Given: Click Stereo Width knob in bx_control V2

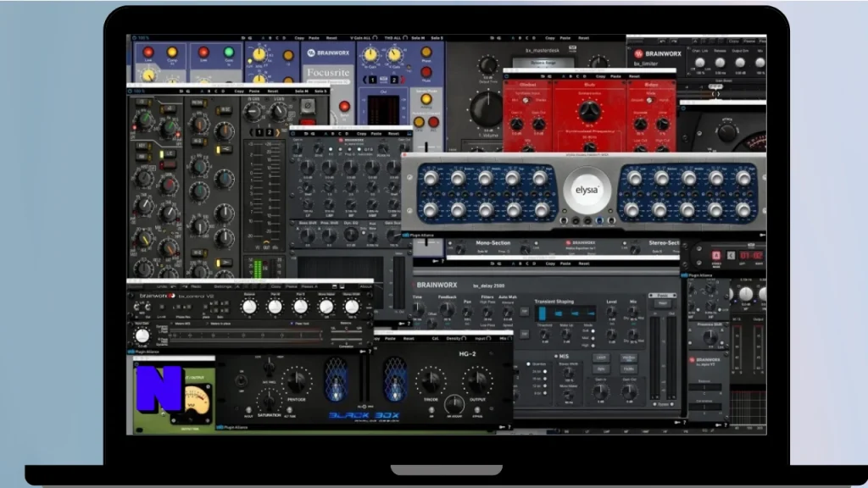Looking at the screenshot, I should [352, 307].
